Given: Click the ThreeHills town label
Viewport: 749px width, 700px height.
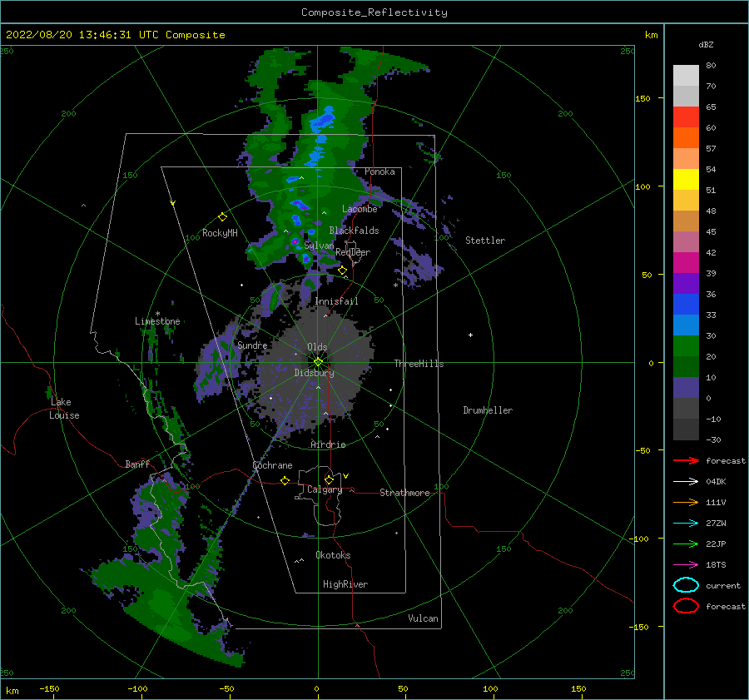Looking at the screenshot, I should pyautogui.click(x=419, y=364).
